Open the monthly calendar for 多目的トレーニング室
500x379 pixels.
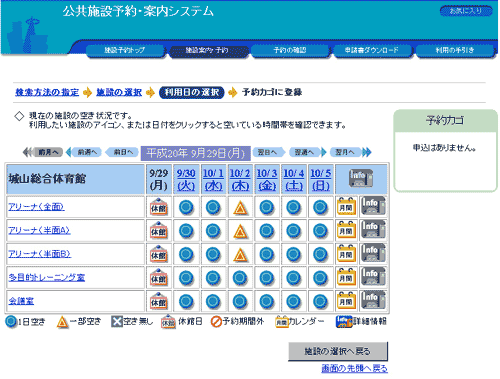346,277
